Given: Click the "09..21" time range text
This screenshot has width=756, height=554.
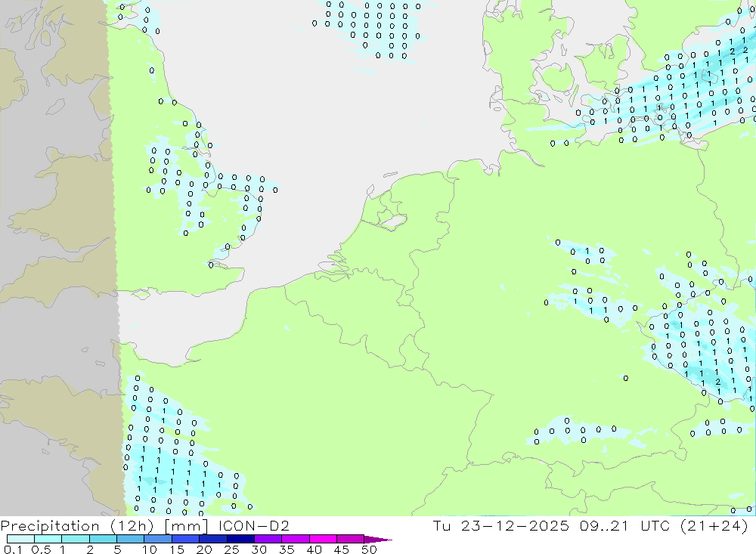Looking at the screenshot, I should (x=605, y=525).
